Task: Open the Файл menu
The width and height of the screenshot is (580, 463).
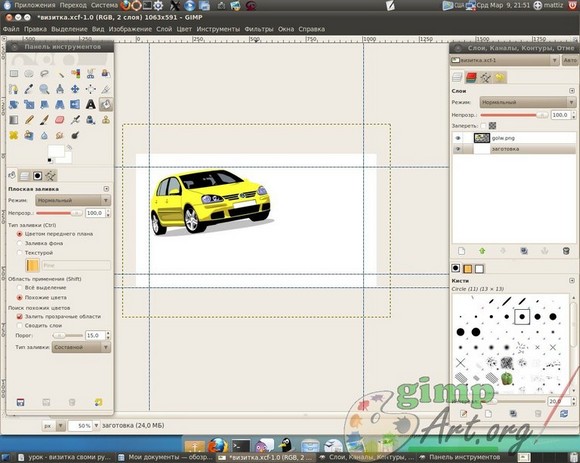Action: [11, 29]
